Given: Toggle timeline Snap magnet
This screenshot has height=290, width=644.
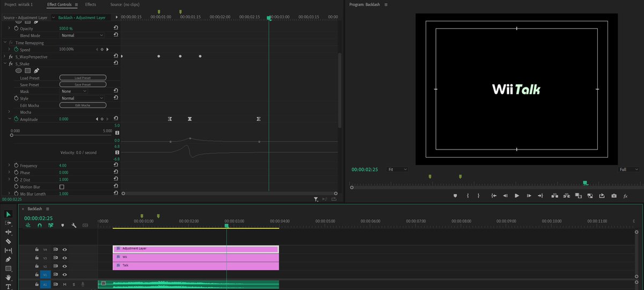Looking at the screenshot, I should pos(40,226).
